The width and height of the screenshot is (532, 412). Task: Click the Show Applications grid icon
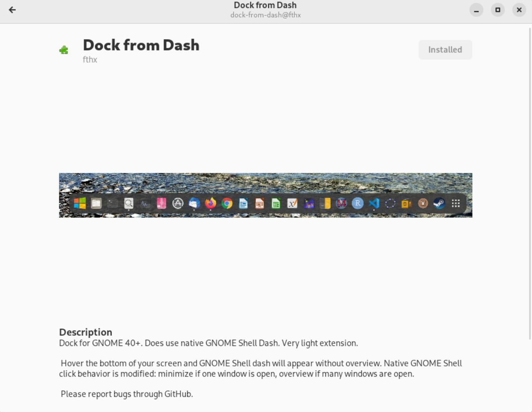pyautogui.click(x=456, y=204)
